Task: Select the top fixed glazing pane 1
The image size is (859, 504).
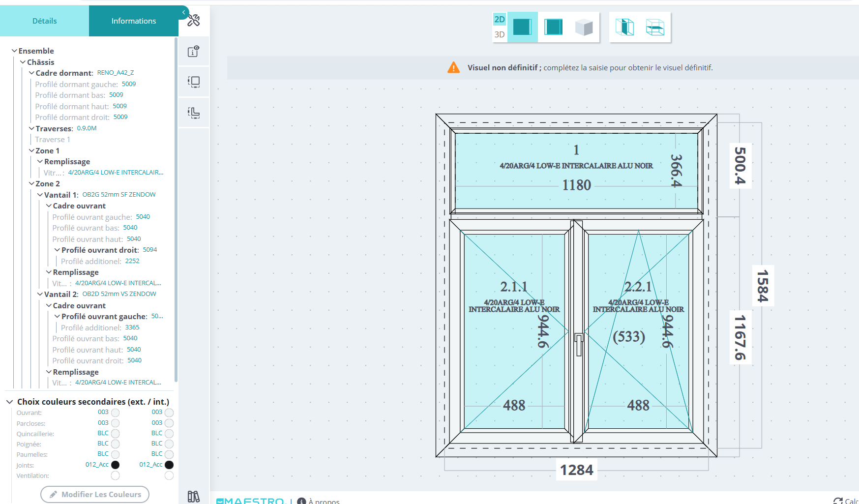Action: [x=576, y=171]
